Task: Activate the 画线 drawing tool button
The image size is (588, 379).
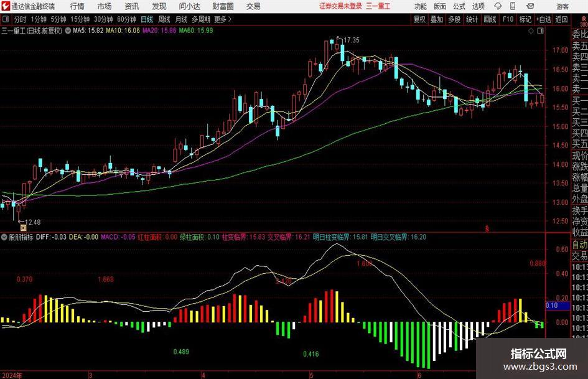Action: coord(490,19)
